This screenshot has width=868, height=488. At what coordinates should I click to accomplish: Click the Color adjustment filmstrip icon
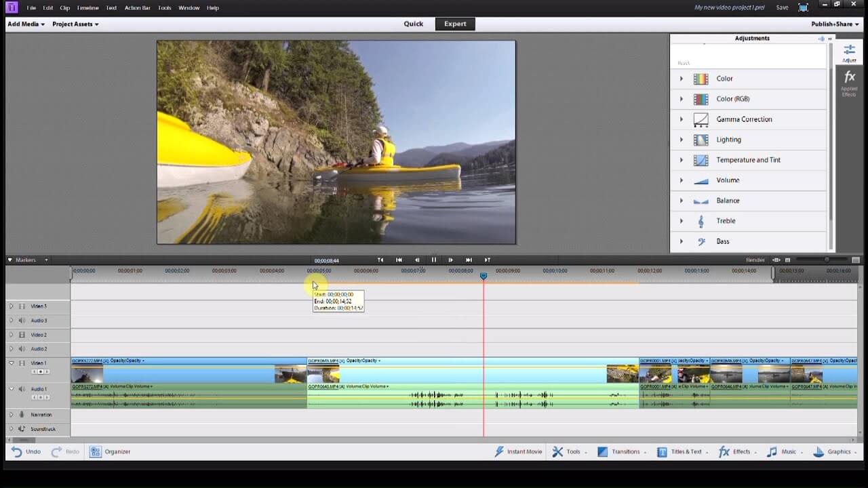point(701,79)
